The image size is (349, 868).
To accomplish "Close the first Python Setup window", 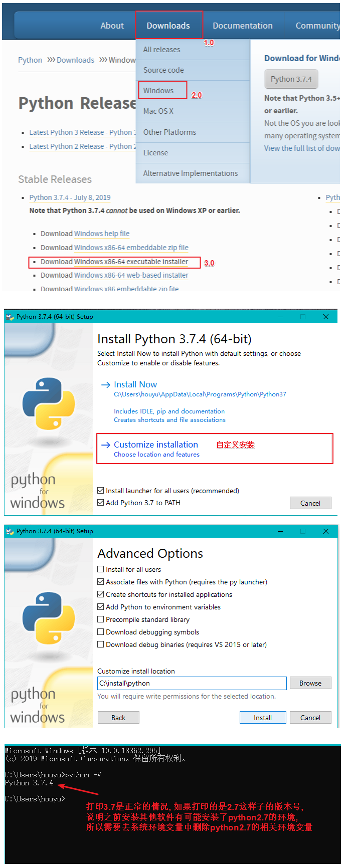I will 326,317.
